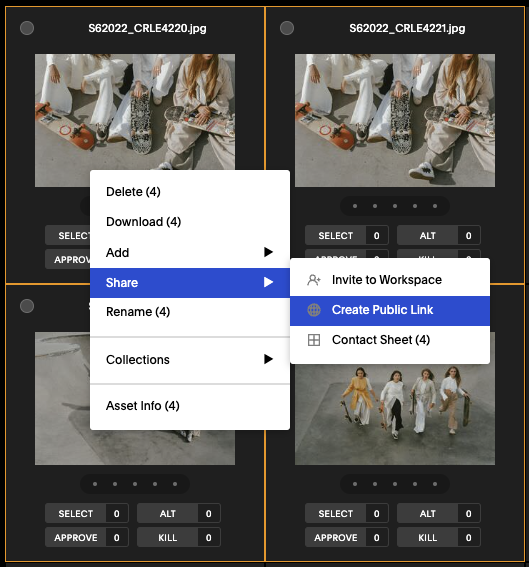Click the globe icon beside Create Public Link
The height and width of the screenshot is (567, 529).
[x=313, y=310]
